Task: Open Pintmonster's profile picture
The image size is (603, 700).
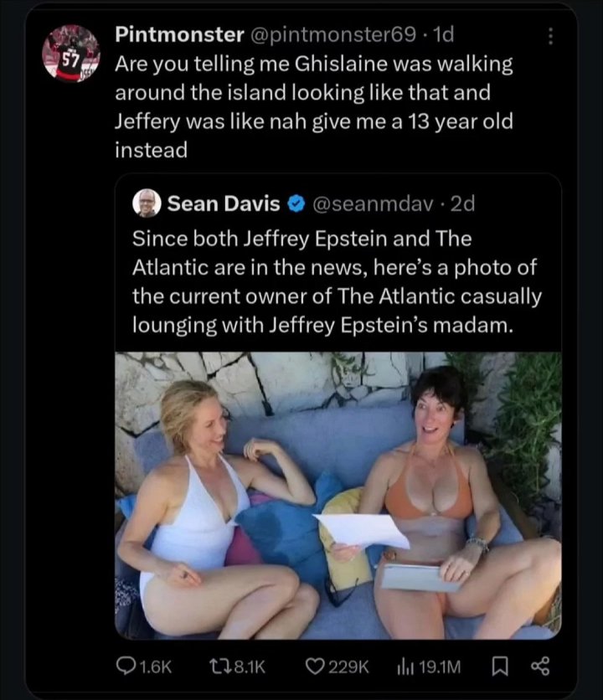Action: (x=70, y=53)
